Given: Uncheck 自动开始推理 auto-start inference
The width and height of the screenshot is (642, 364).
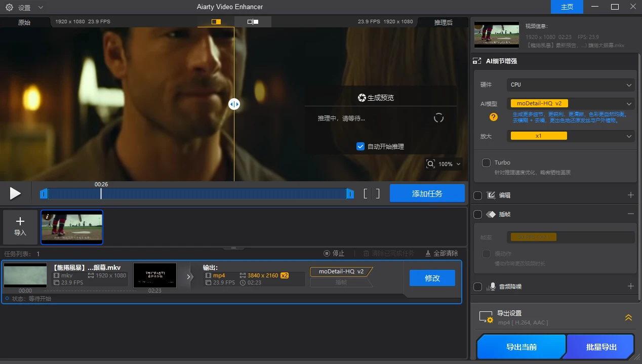Looking at the screenshot, I should click(360, 146).
